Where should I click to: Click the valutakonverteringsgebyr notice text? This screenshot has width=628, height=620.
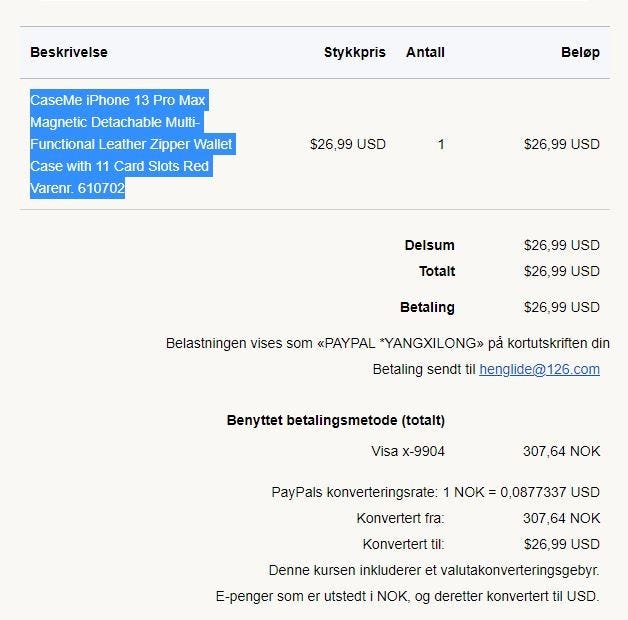[433, 570]
